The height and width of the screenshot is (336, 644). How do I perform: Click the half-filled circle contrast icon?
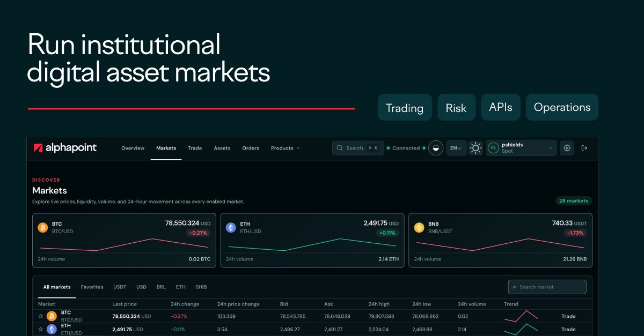coord(436,148)
